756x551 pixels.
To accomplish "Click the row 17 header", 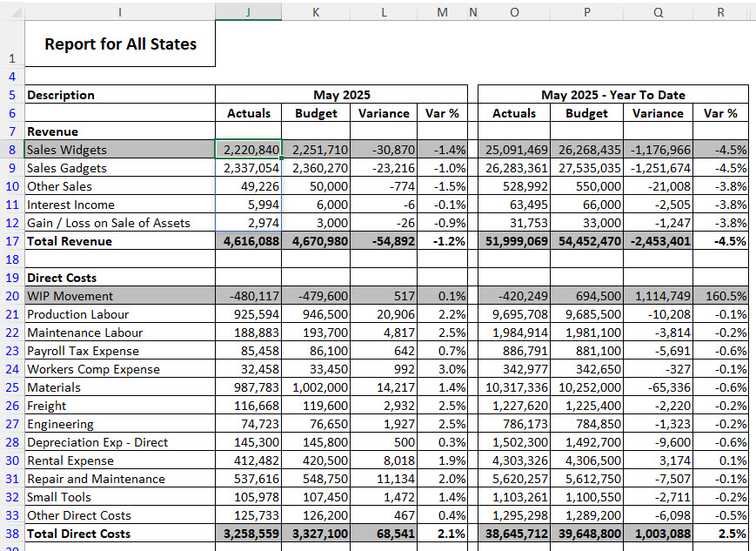I will (x=12, y=241).
